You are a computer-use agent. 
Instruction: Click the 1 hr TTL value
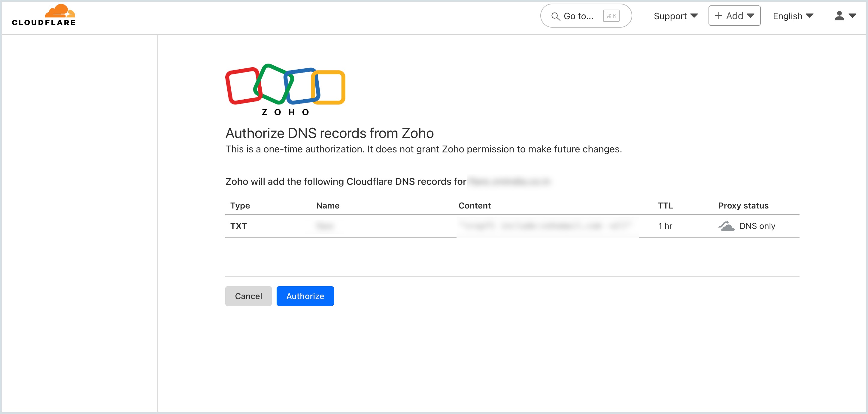665,226
